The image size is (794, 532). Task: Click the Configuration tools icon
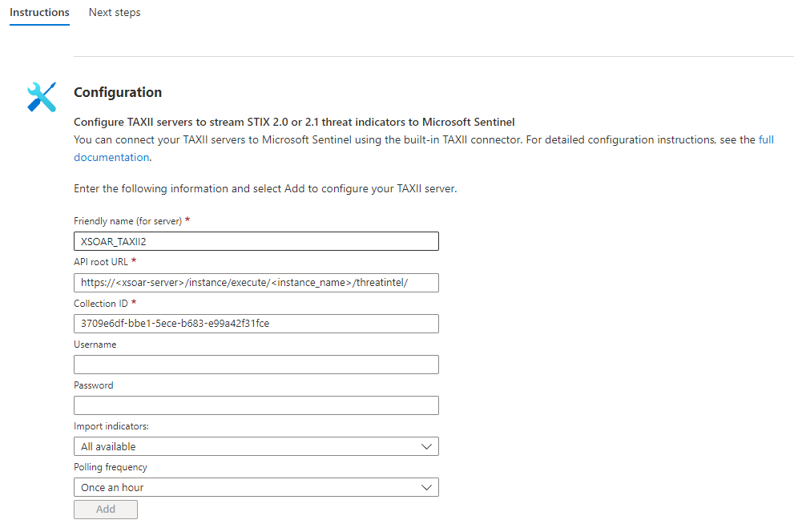coord(41,96)
